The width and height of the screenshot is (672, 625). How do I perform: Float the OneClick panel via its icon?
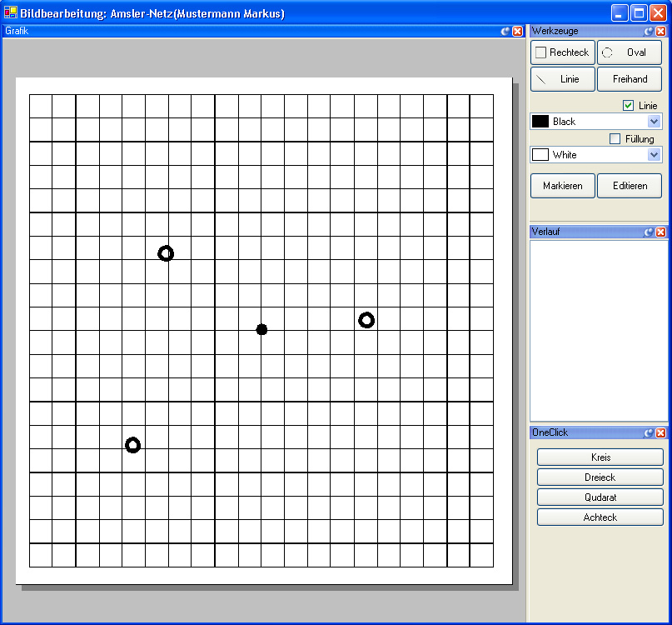[x=649, y=432]
